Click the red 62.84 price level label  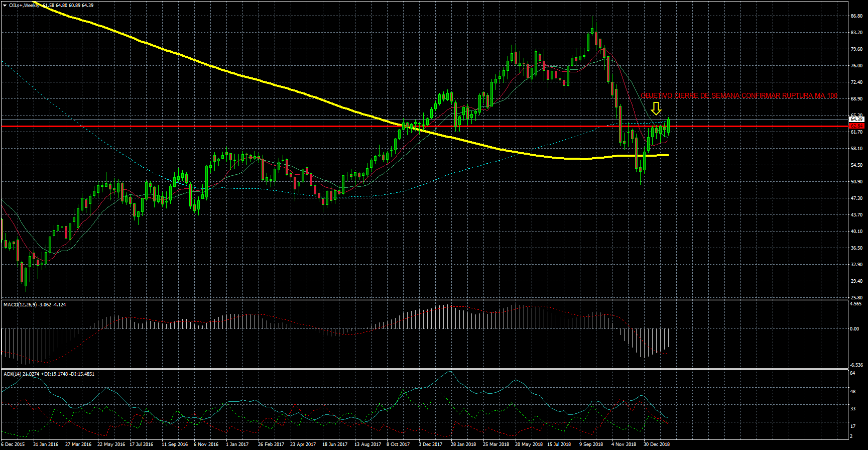(x=856, y=126)
